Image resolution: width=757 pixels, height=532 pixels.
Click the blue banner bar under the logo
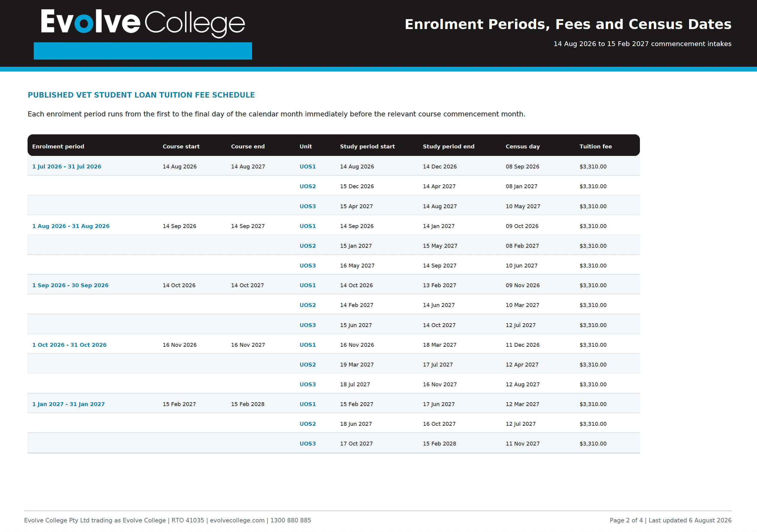[x=143, y=51]
